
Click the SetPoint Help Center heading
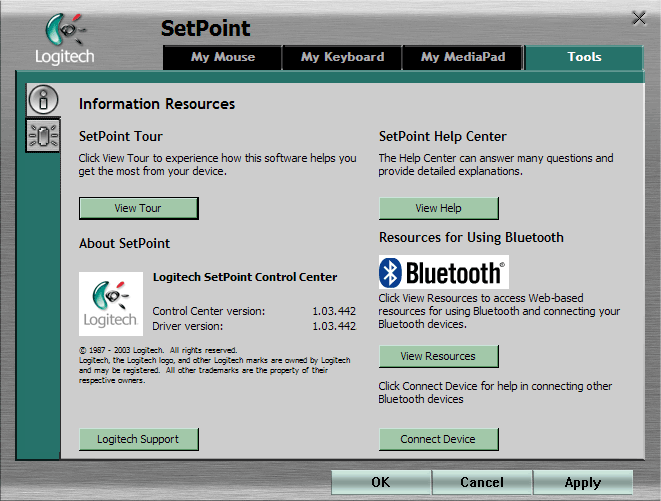click(442, 136)
